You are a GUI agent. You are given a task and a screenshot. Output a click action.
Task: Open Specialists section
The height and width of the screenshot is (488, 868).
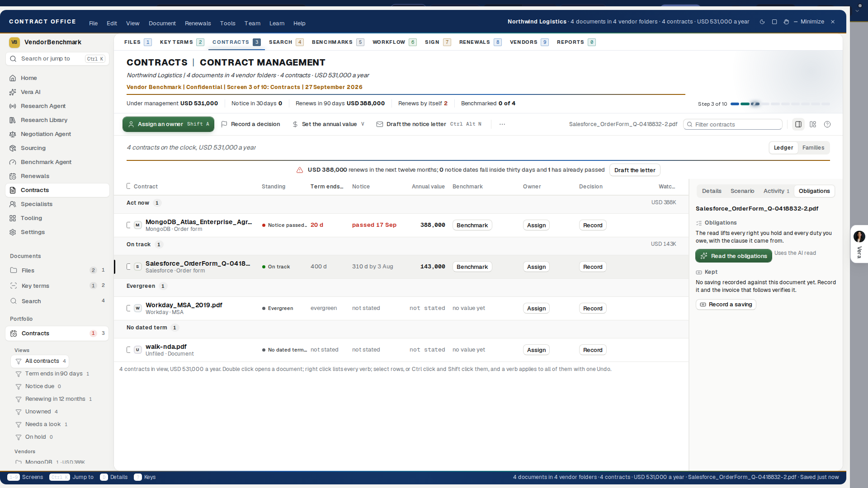(x=57, y=204)
